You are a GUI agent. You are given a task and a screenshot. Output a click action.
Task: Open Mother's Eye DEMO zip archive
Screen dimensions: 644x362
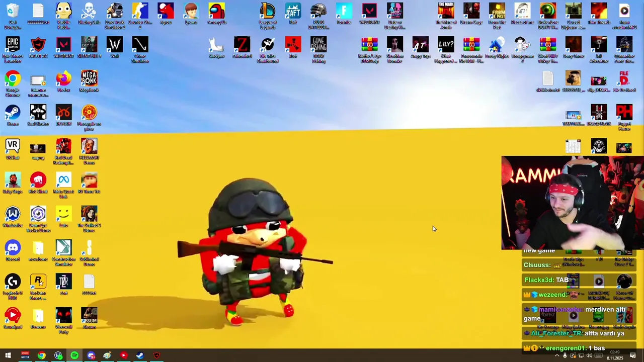click(369, 50)
